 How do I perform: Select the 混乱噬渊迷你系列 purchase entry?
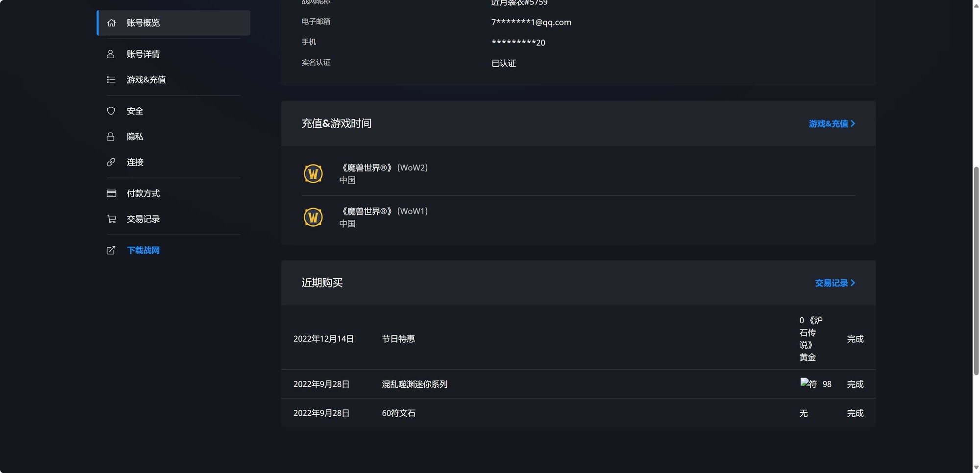415,384
